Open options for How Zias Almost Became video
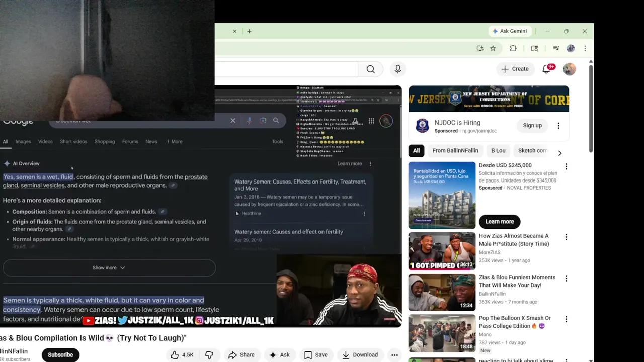 (566, 237)
